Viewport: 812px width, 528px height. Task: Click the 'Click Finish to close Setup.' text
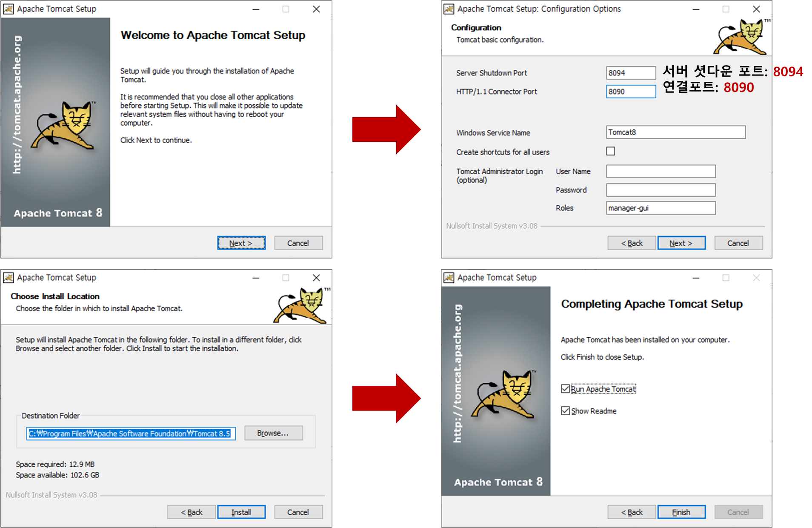click(x=602, y=357)
